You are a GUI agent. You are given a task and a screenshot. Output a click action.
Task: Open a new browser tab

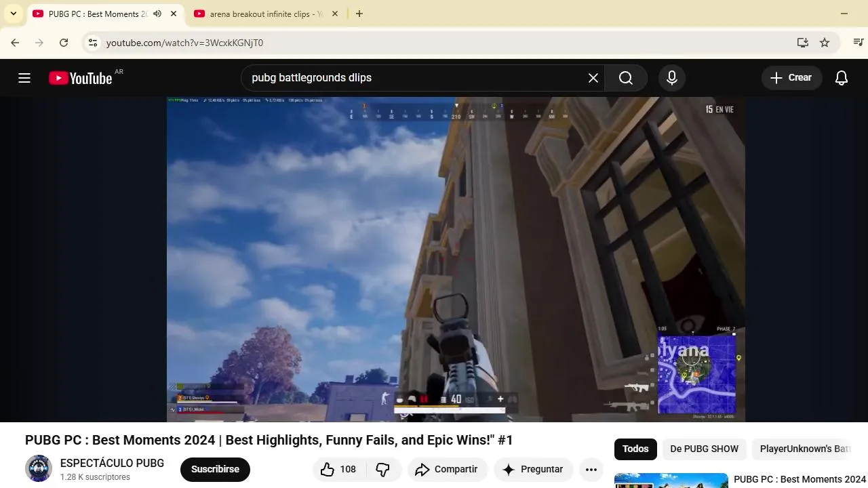(x=359, y=14)
